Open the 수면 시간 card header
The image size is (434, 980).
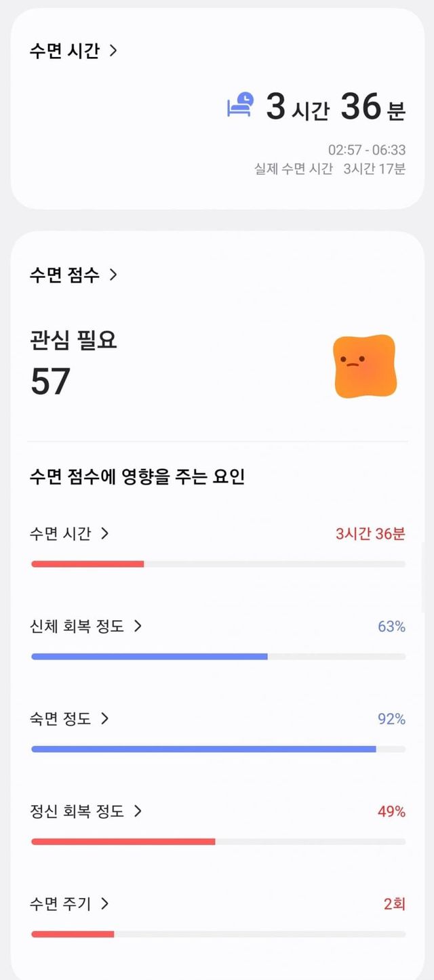(x=64, y=51)
